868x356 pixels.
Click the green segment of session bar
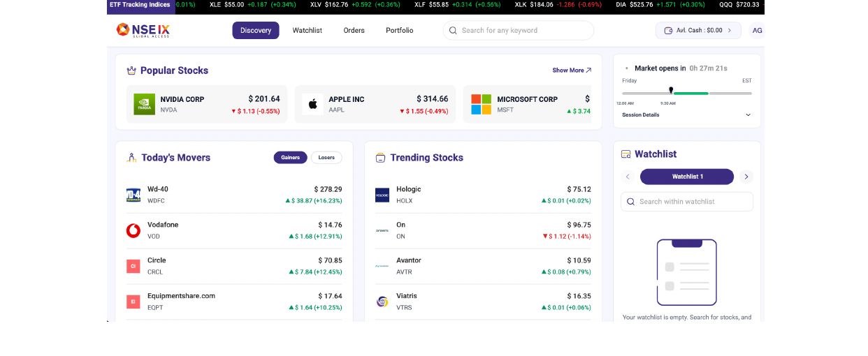691,93
